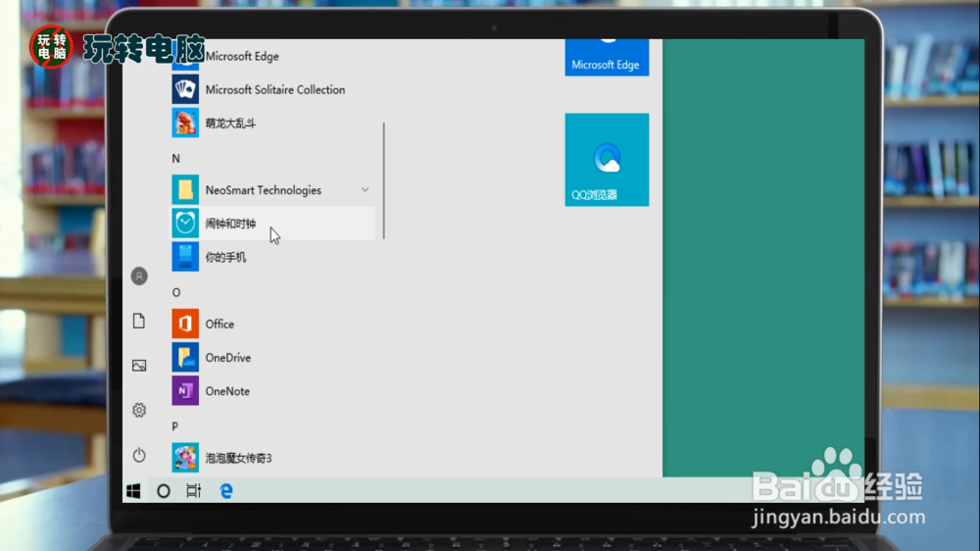Click the 'Microsoft Solitaire Collection' label
This screenshot has width=980, height=551.
[x=275, y=89]
